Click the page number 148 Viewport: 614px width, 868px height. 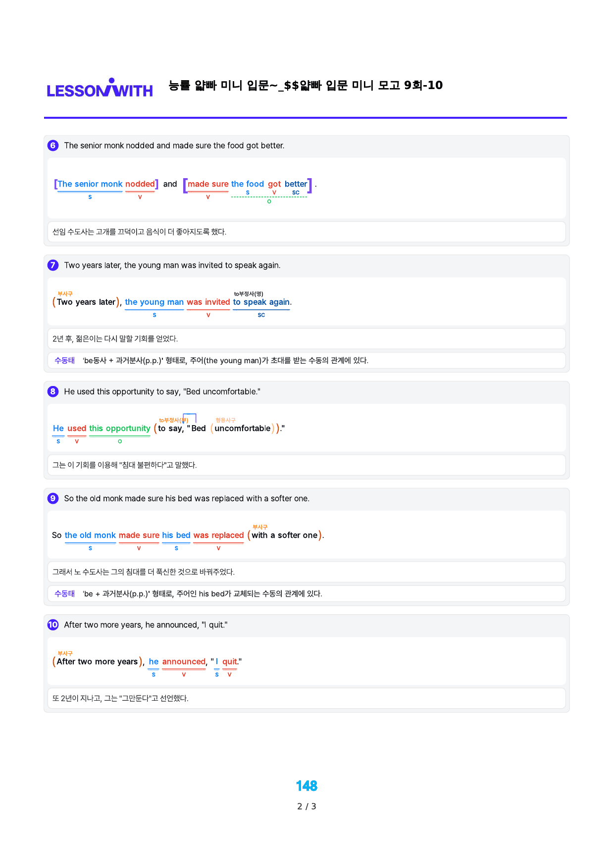point(307,786)
